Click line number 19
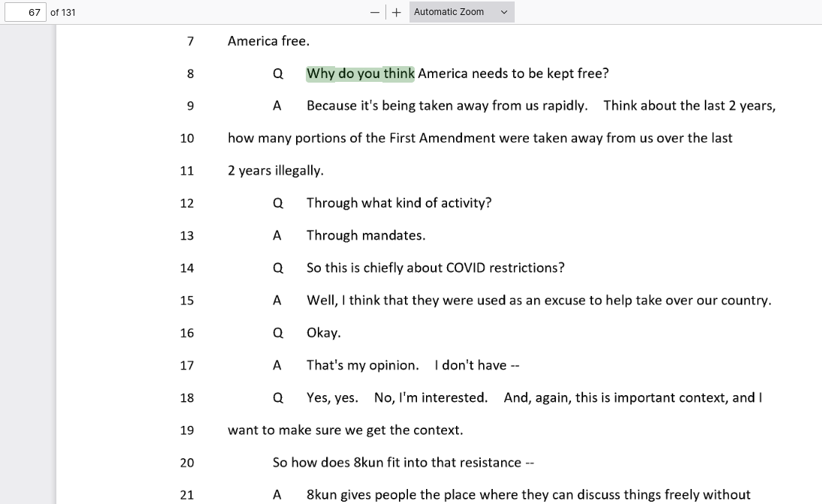The height and width of the screenshot is (504, 822). pyautogui.click(x=187, y=430)
